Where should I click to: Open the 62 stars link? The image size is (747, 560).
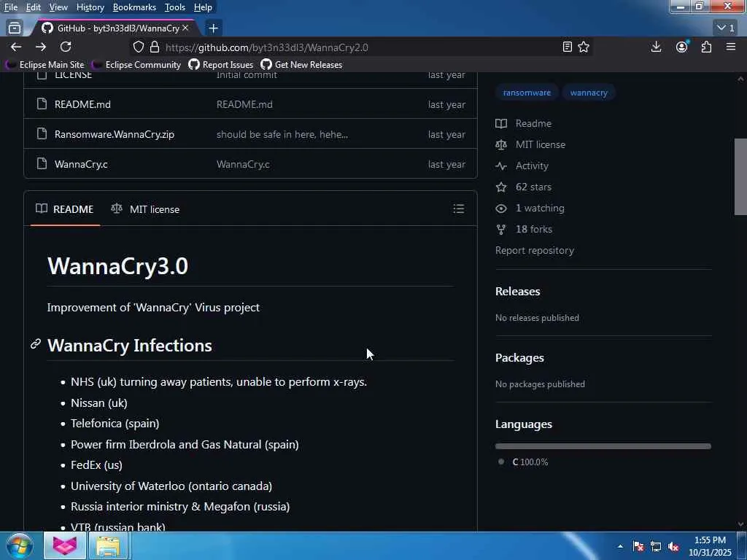click(x=533, y=187)
